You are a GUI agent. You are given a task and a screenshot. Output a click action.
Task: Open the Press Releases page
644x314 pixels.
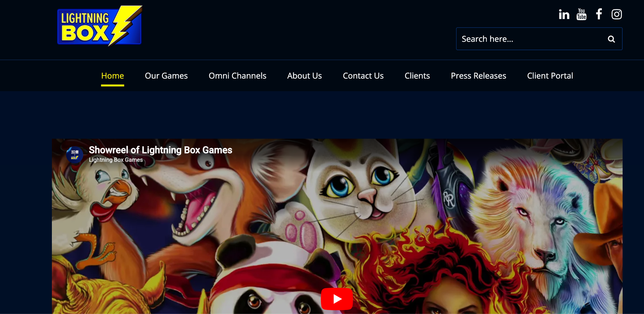479,76
